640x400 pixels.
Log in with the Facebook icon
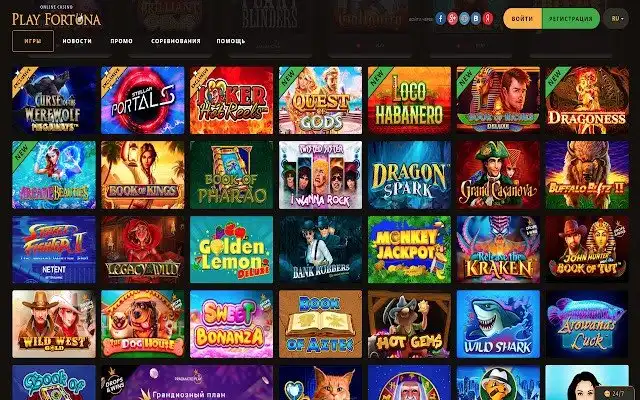[x=440, y=18]
